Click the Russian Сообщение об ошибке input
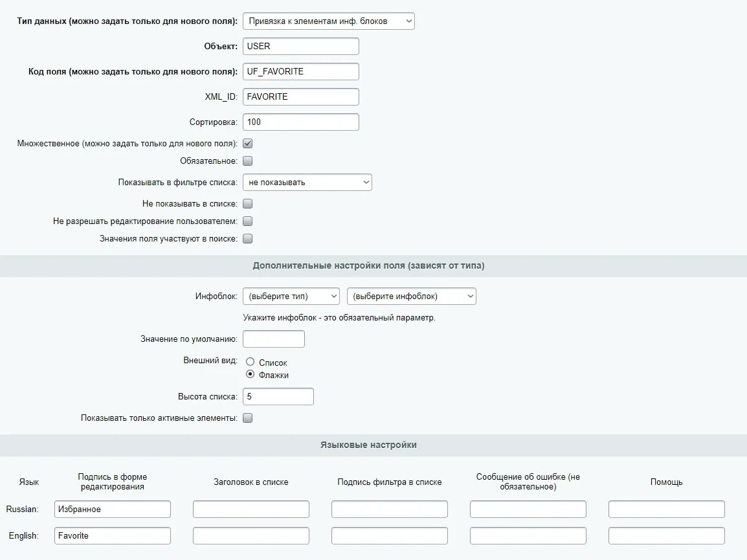Viewport: 747px width, 560px height. click(528, 509)
